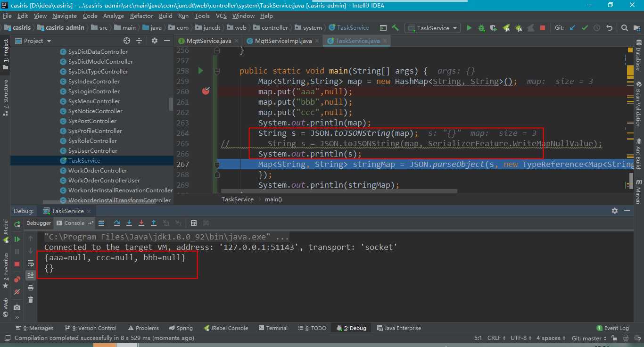Click run gutter arrow at line 258
Image resolution: width=644 pixels, height=347 pixels.
200,71
